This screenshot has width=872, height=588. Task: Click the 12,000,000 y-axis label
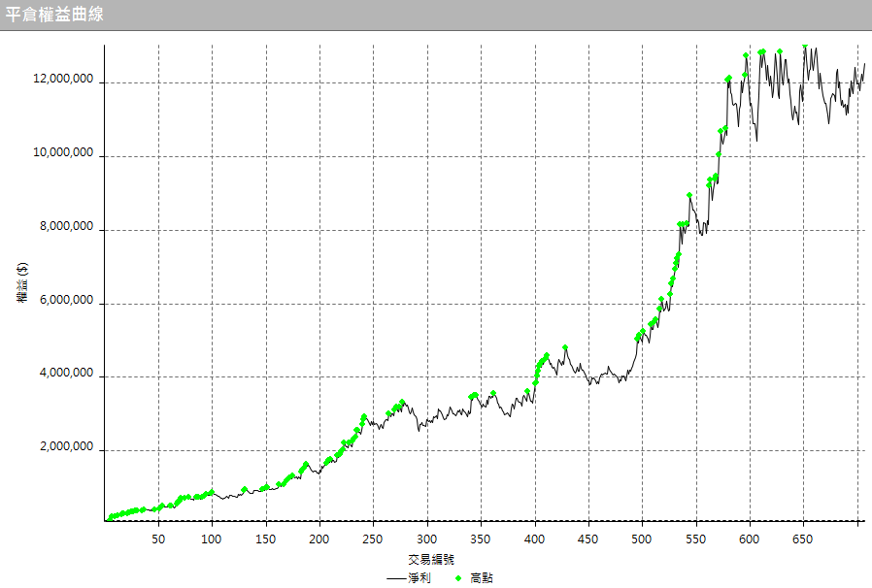pyautogui.click(x=63, y=79)
